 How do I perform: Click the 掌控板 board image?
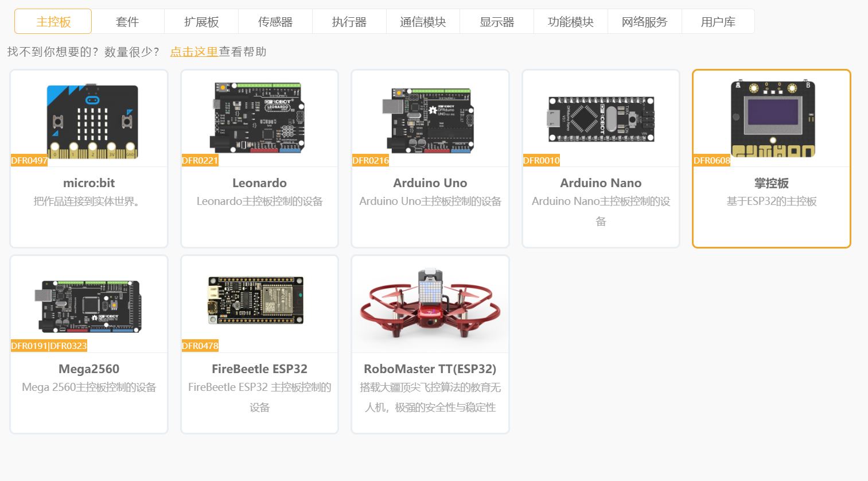pos(773,119)
